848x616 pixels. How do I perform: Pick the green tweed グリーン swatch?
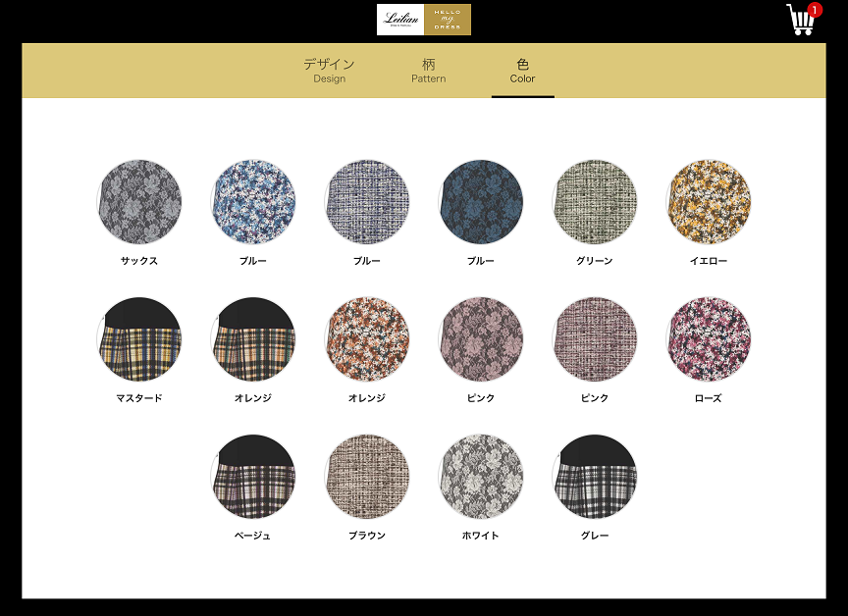(x=595, y=201)
